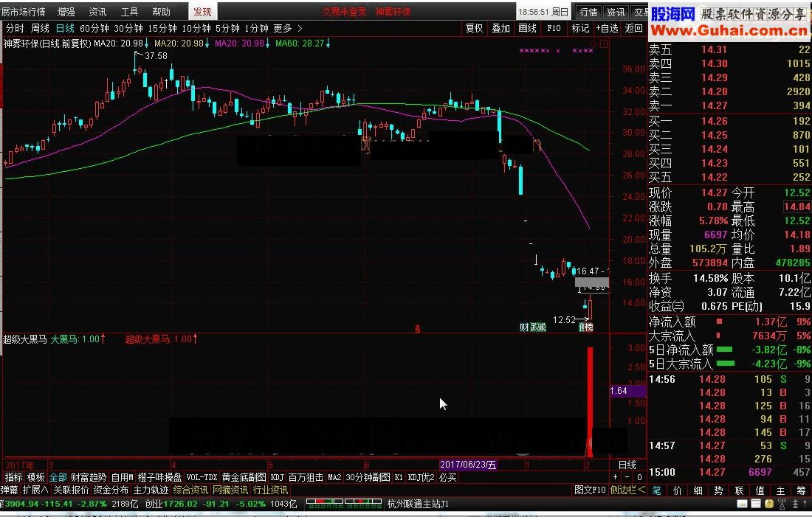Switch sidebar to 价 price view
This screenshot has width=812, height=517.
click(678, 490)
